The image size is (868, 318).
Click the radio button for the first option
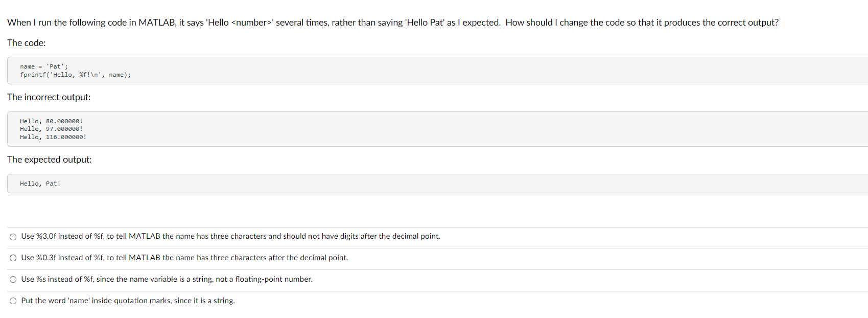click(13, 237)
